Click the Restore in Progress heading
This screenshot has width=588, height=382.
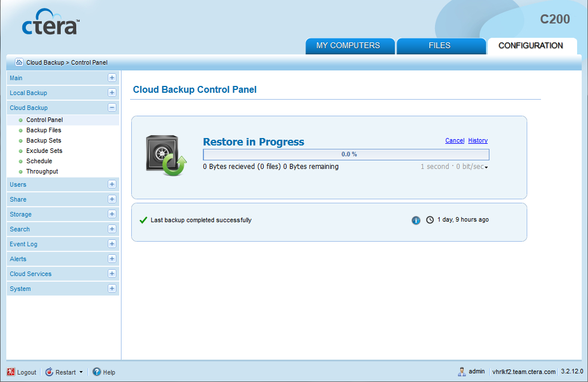tap(253, 141)
